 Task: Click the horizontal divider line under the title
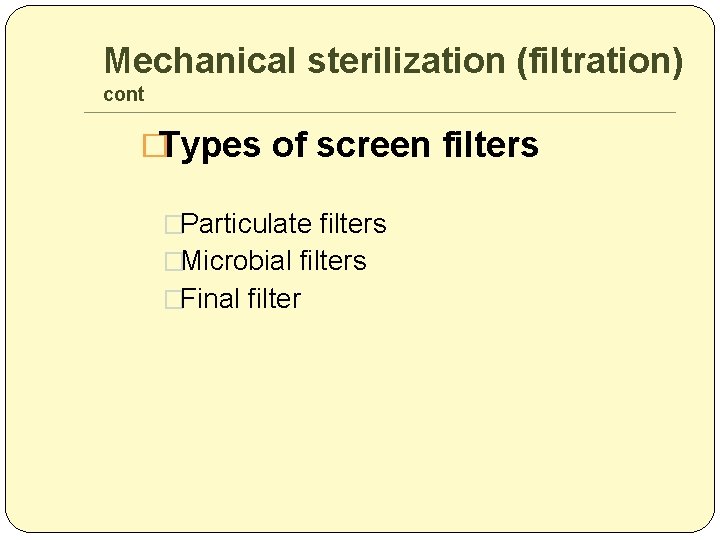[380, 112]
